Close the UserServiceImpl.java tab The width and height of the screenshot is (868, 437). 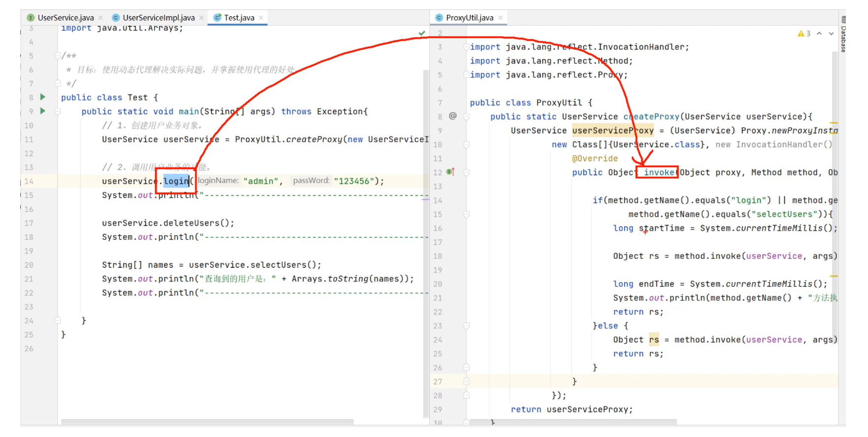(x=201, y=18)
